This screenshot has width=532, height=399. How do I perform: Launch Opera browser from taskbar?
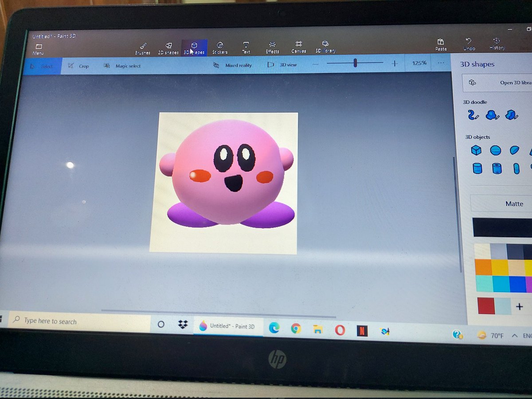[340, 330]
